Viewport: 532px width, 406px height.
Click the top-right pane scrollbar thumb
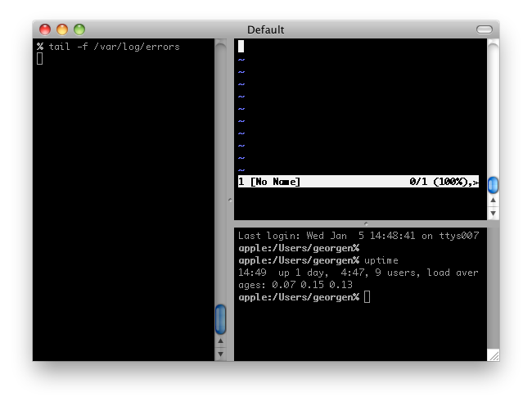493,185
